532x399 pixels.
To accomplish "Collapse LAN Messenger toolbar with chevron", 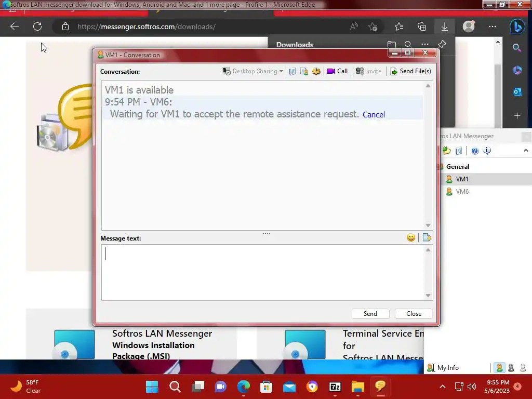I will pyautogui.click(x=526, y=150).
